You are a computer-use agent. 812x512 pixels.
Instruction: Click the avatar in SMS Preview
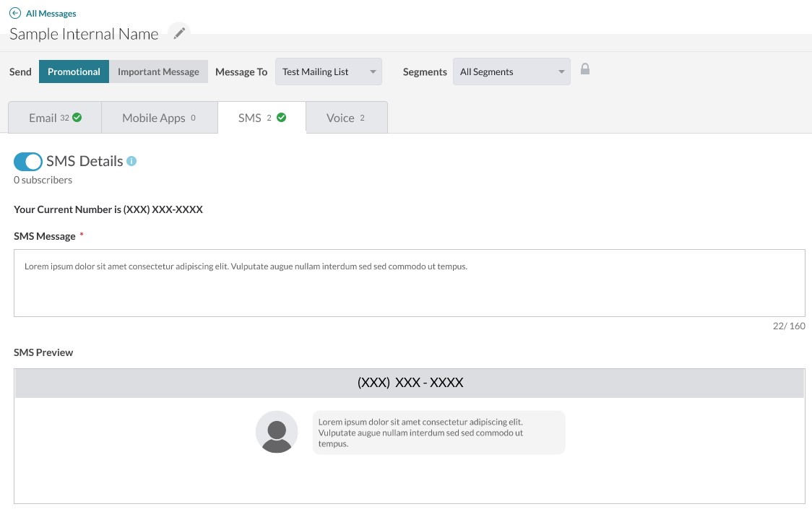click(277, 432)
